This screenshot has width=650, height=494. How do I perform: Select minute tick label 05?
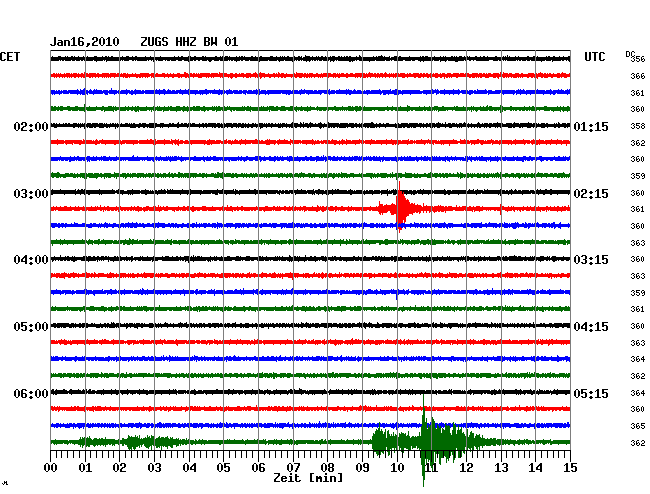(x=223, y=467)
